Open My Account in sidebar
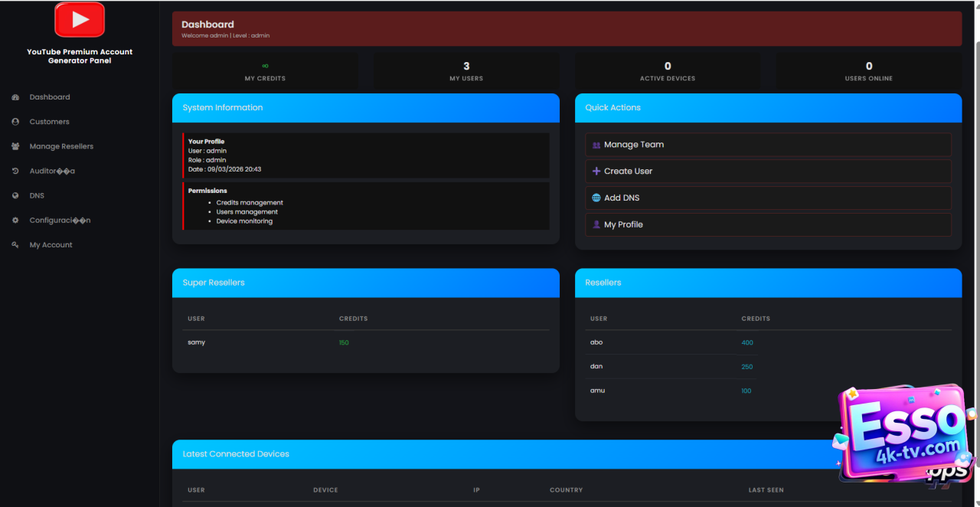This screenshot has width=980, height=507. point(51,245)
